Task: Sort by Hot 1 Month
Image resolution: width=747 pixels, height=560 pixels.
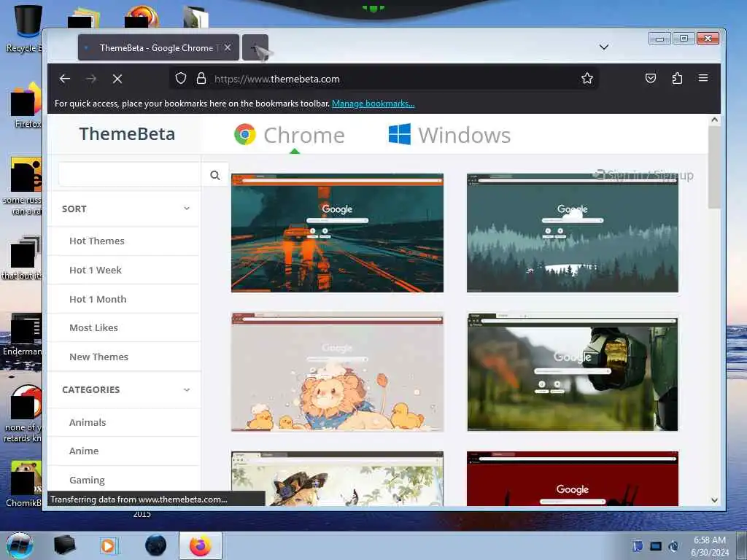Action: [98, 299]
